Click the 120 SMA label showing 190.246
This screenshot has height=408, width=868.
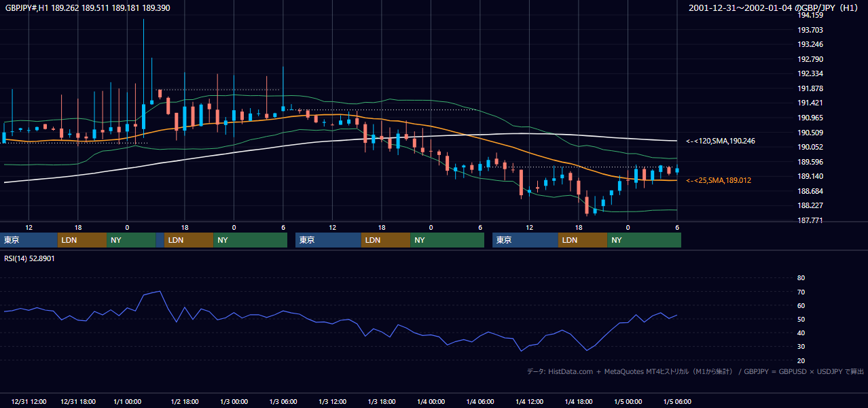(x=721, y=141)
